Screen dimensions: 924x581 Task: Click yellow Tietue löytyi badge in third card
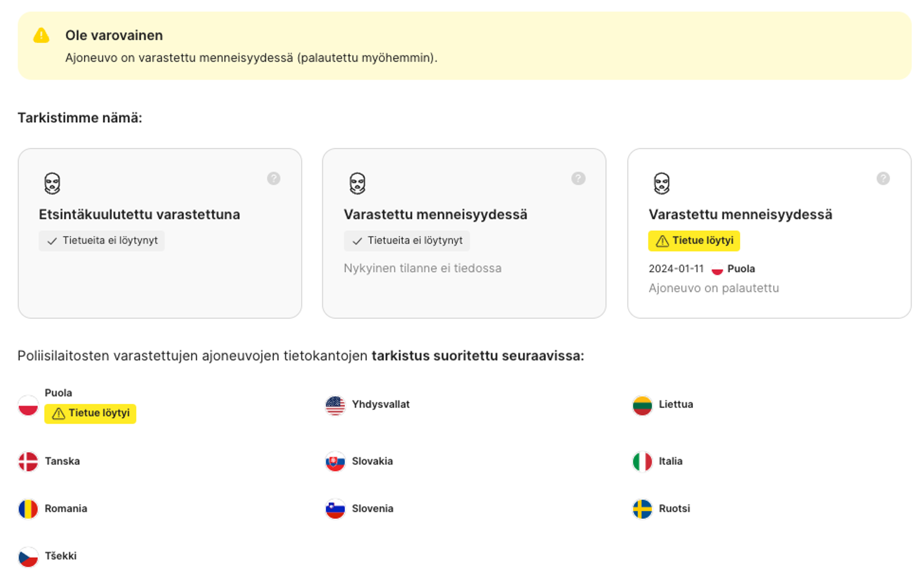(694, 241)
